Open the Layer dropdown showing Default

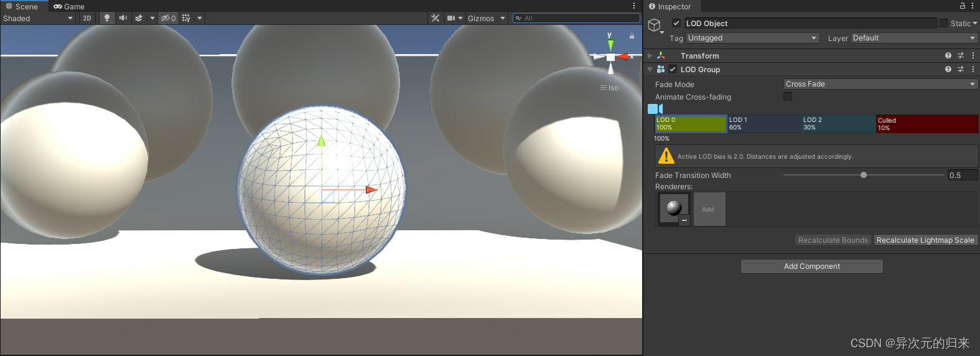pos(915,38)
